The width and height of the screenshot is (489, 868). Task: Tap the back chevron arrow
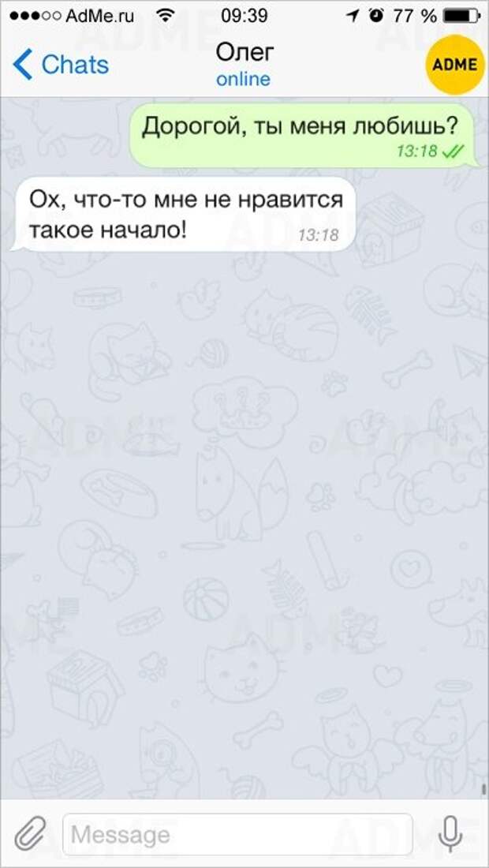coord(22,65)
